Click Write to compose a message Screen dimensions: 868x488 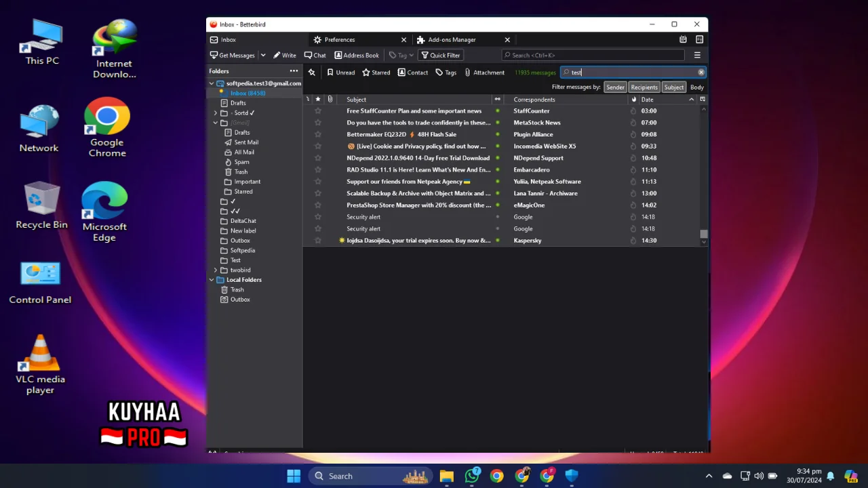[x=285, y=55]
